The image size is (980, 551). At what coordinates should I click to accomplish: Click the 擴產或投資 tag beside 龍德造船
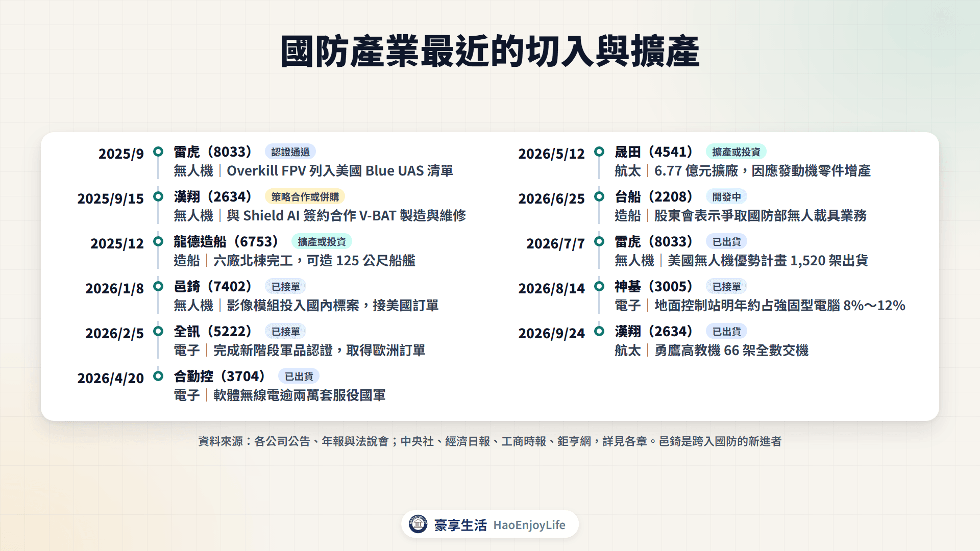coord(322,242)
